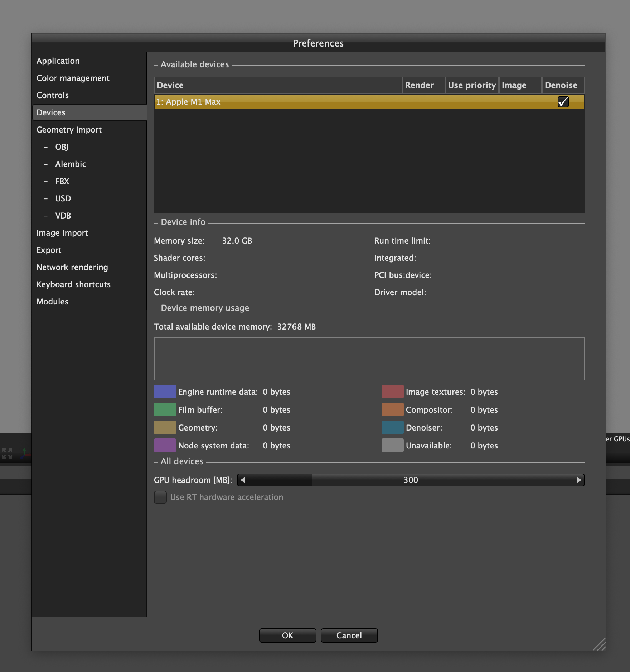Open the Color management section
The image size is (630, 672).
pos(73,78)
